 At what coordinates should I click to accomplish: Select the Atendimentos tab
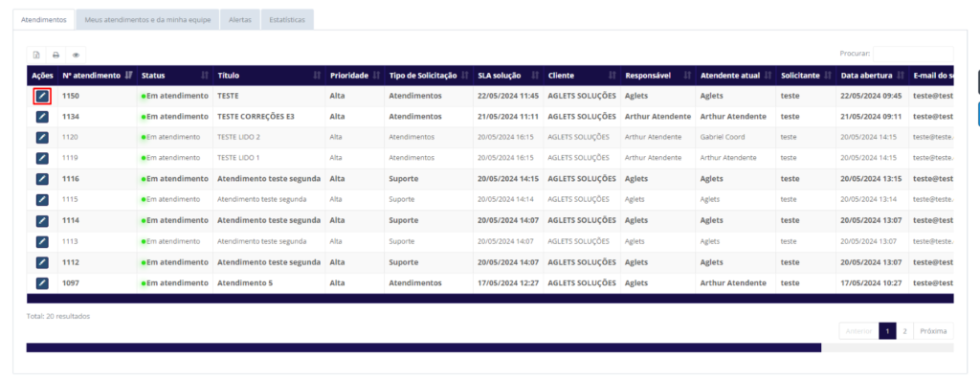(44, 20)
